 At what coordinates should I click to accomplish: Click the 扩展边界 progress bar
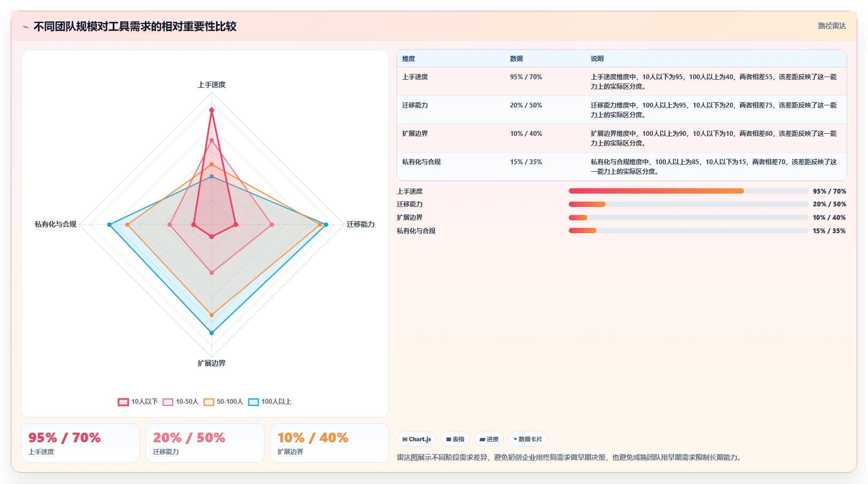(x=688, y=218)
